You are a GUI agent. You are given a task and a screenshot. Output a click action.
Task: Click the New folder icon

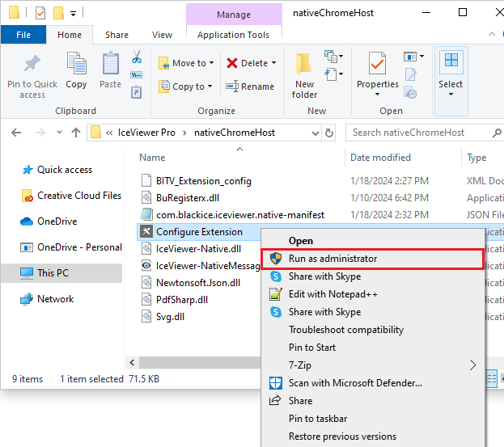[x=304, y=63]
